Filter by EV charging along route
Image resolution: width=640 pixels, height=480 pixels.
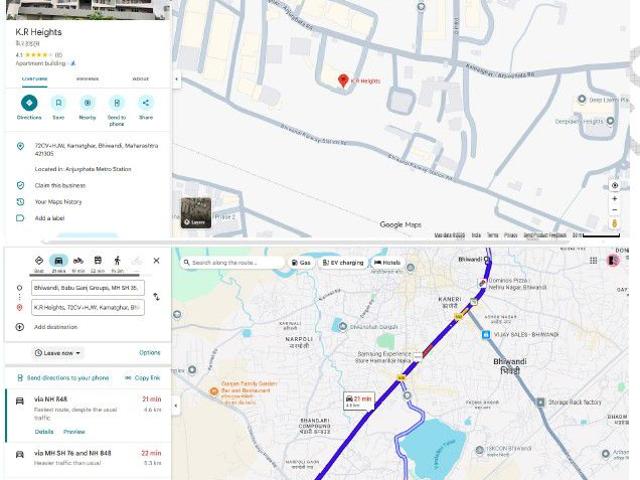(x=343, y=262)
